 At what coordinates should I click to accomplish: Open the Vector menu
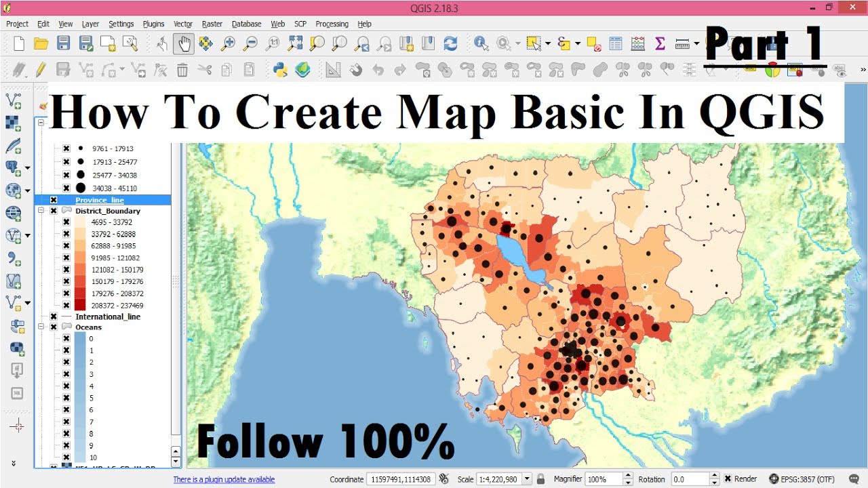click(x=183, y=24)
